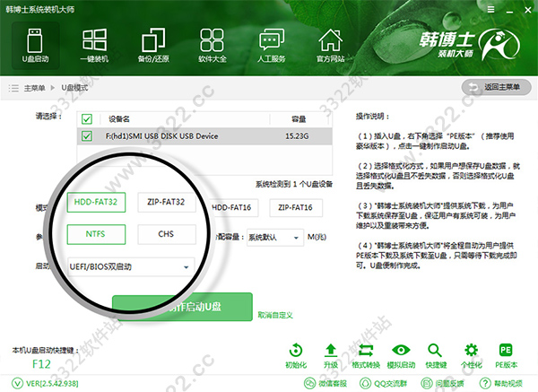Viewport: 538px width, 392px height.
Task: Open the PE版本 icon
Action: click(x=506, y=355)
